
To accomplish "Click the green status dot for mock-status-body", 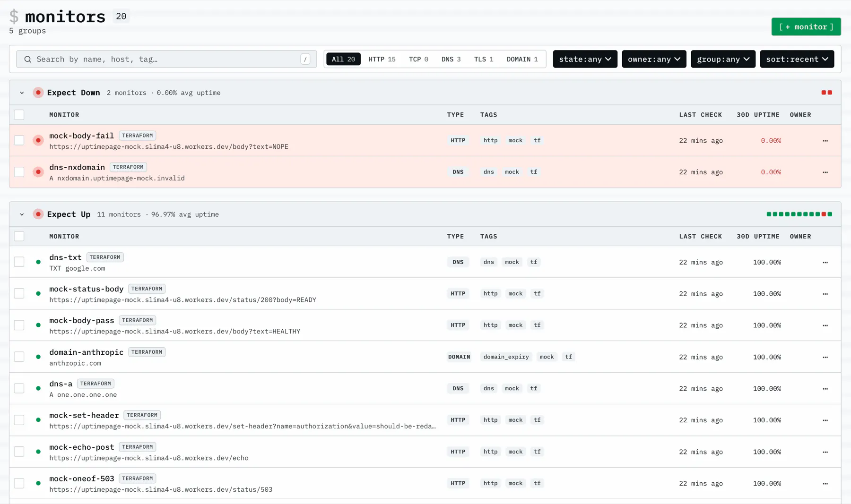I will pyautogui.click(x=38, y=294).
